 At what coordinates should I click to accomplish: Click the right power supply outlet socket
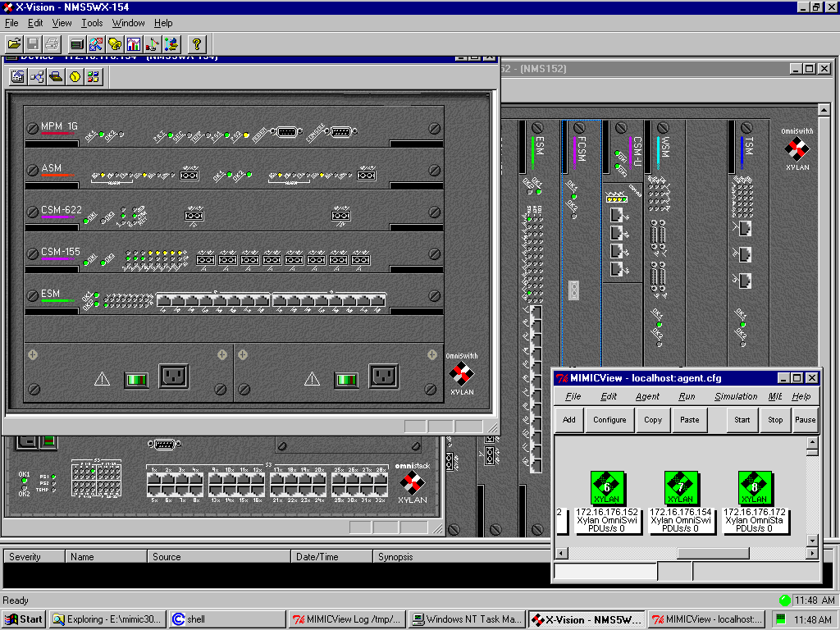point(384,377)
